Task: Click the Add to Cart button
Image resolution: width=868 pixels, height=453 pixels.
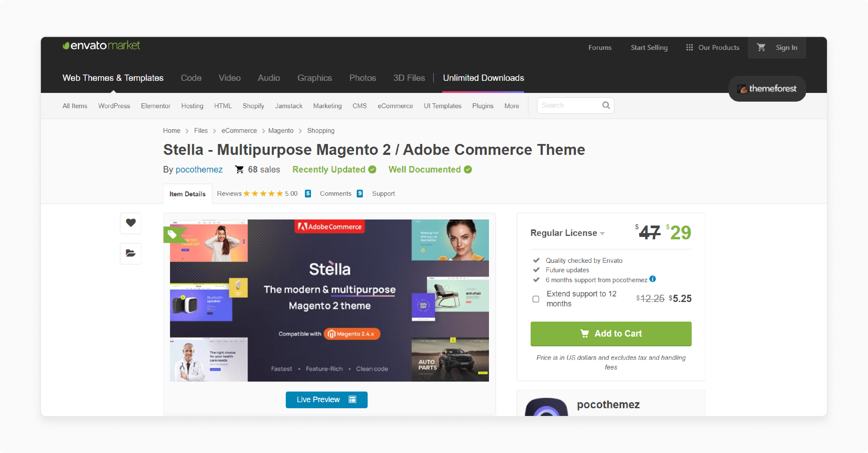Action: 611,333
